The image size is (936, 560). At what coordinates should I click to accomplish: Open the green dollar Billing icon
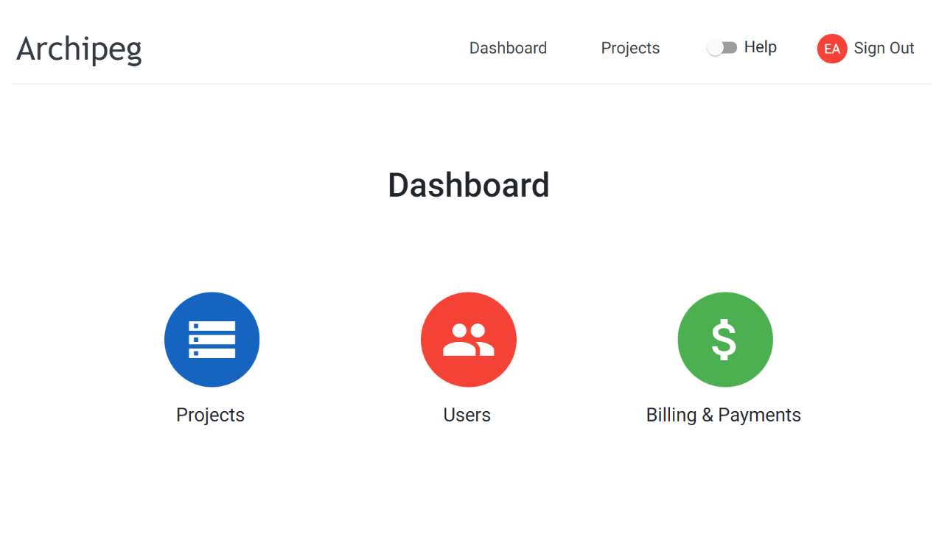click(x=725, y=340)
